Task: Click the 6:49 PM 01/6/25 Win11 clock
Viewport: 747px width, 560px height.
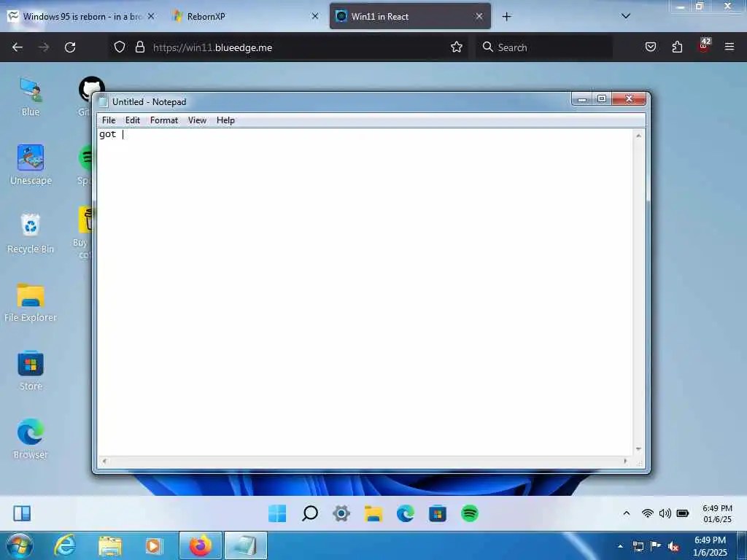Action: pos(718,514)
